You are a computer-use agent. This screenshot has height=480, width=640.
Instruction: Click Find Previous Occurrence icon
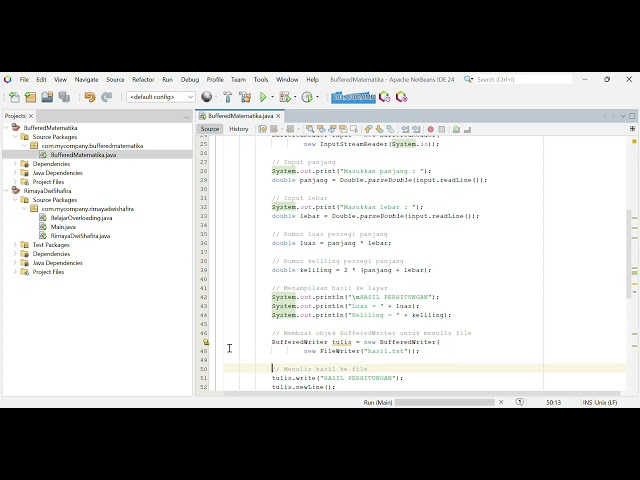point(321,129)
